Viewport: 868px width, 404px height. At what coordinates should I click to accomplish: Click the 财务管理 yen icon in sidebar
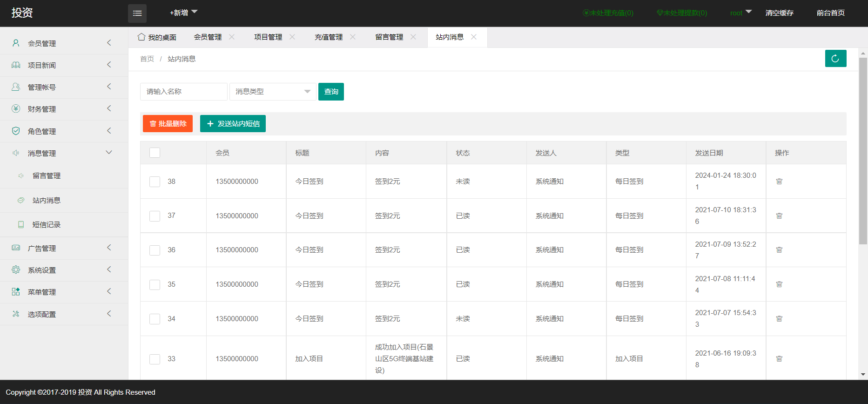pyautogui.click(x=16, y=109)
